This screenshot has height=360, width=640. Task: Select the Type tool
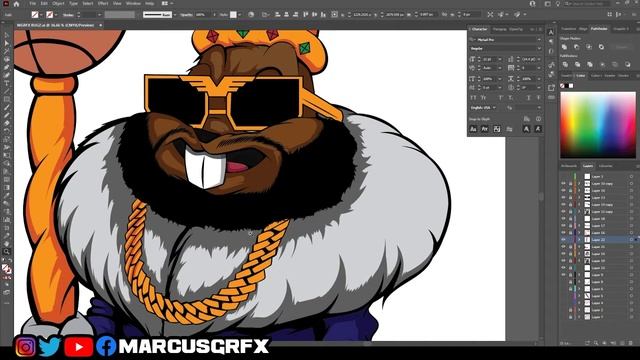click(x=7, y=83)
